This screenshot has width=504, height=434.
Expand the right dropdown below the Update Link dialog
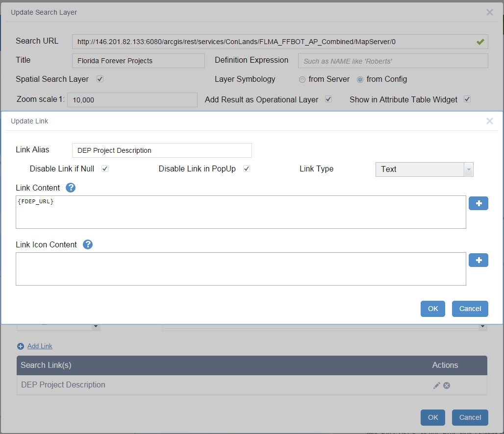tap(482, 326)
